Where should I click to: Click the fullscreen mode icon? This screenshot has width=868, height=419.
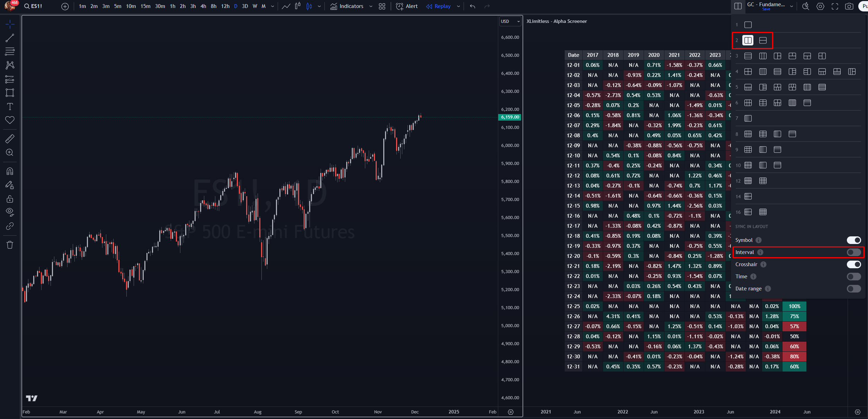[x=835, y=6]
